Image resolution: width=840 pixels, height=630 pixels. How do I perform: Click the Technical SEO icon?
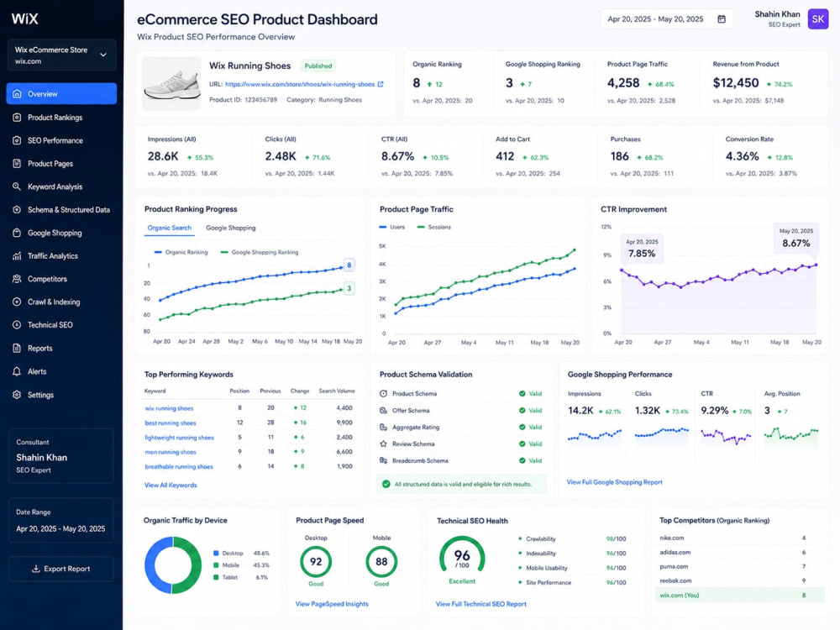pyautogui.click(x=17, y=324)
